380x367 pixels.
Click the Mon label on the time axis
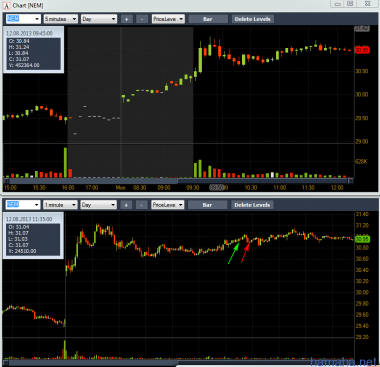[120, 188]
